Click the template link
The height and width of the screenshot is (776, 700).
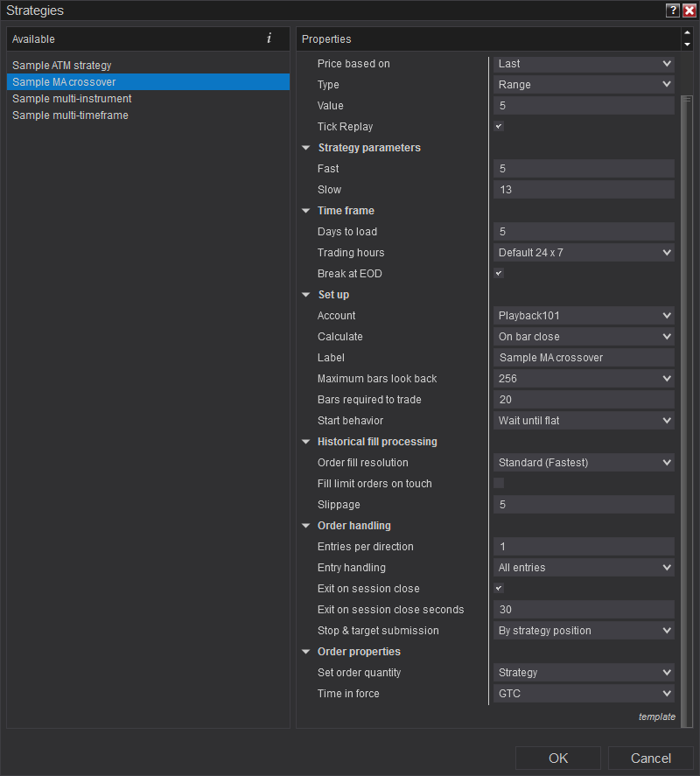click(x=656, y=717)
